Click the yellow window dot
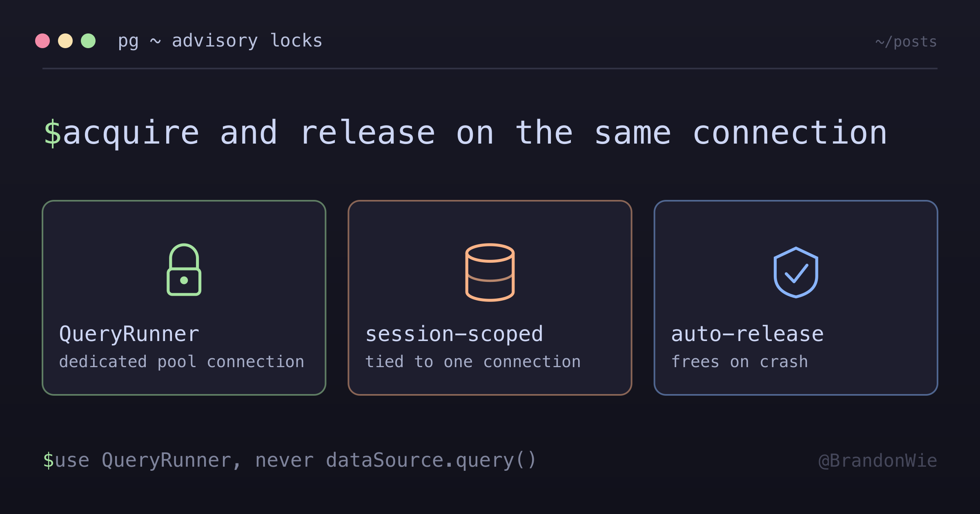The height and width of the screenshot is (514, 980). [x=65, y=41]
